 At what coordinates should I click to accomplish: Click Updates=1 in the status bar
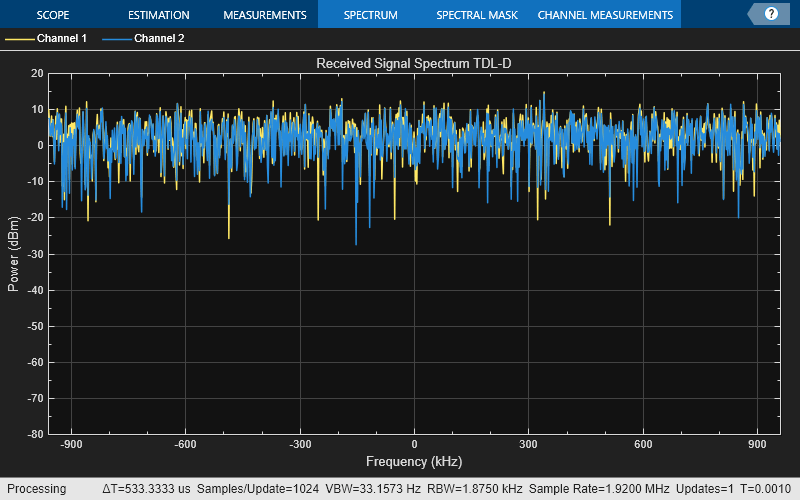point(705,489)
